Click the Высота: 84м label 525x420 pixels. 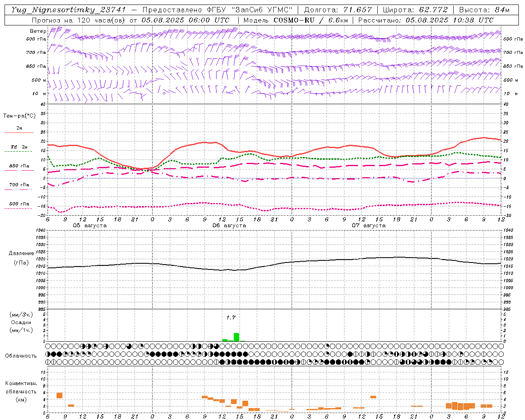pos(484,10)
